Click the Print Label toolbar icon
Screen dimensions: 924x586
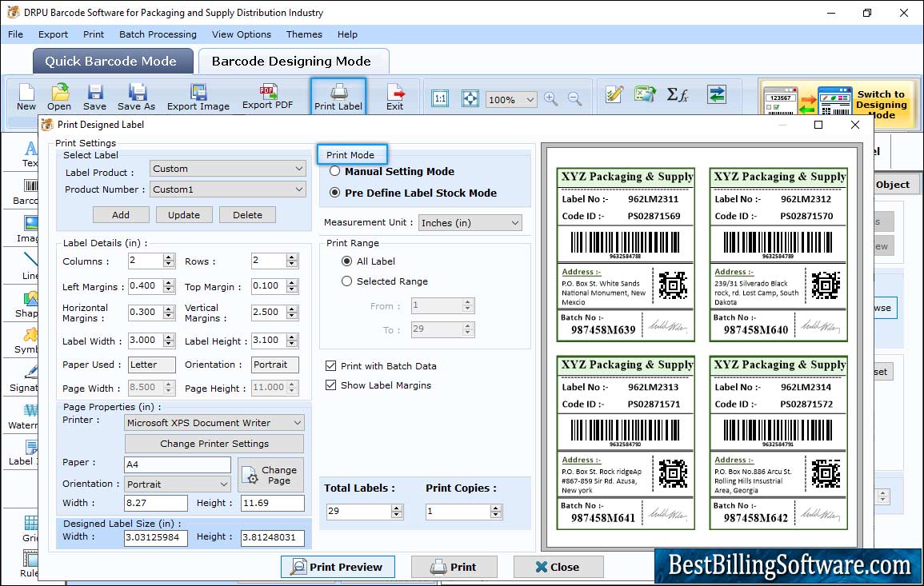pos(338,96)
